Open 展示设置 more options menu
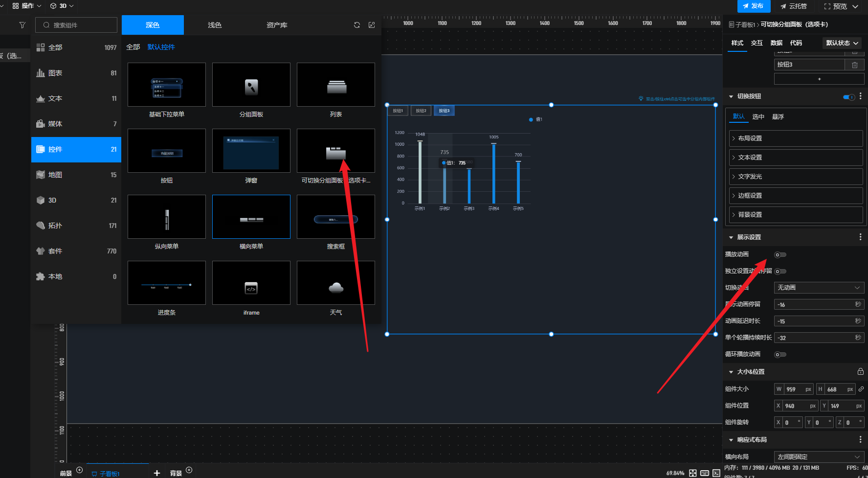868x478 pixels. point(860,237)
